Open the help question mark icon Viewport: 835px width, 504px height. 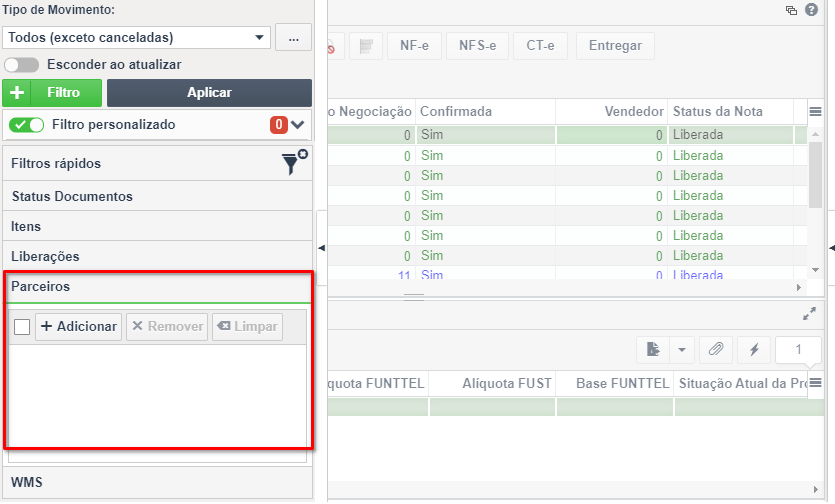(x=811, y=10)
